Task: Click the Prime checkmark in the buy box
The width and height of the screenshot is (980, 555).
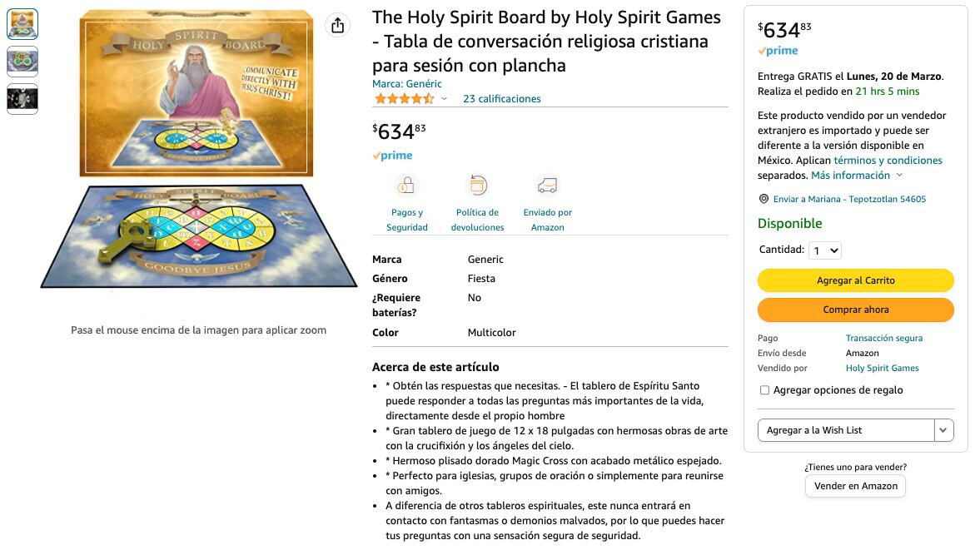Action: [778, 50]
